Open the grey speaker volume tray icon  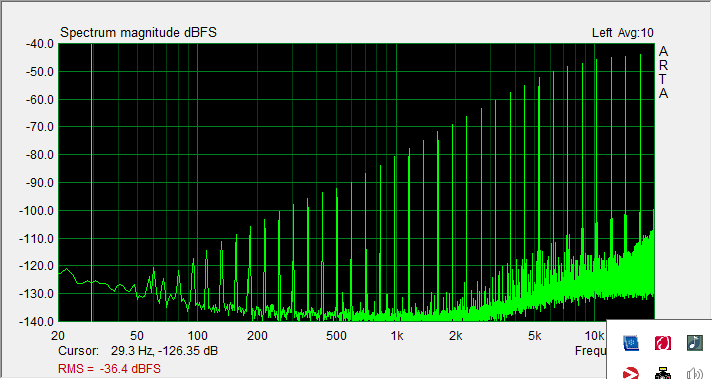(695, 374)
